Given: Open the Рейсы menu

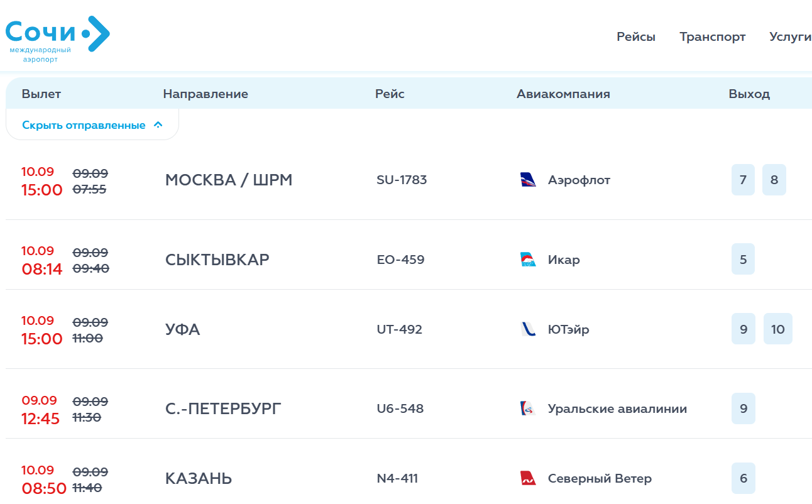Looking at the screenshot, I should coord(636,37).
